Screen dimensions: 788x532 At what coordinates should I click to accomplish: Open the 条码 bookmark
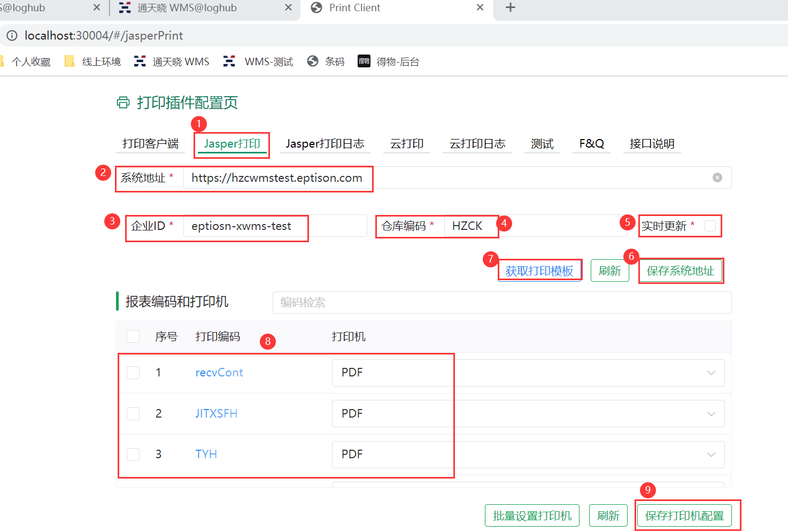326,62
